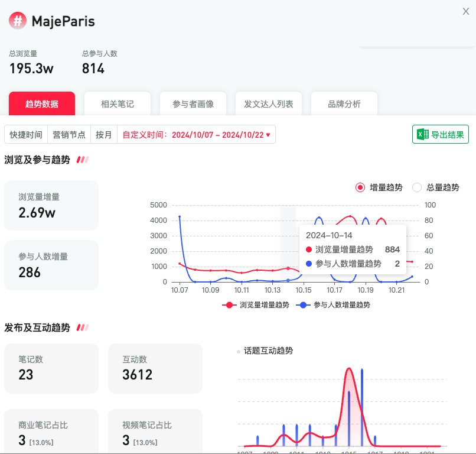This screenshot has height=454, width=476.
Task: Click the 互动数 3612 card
Action: point(155,368)
